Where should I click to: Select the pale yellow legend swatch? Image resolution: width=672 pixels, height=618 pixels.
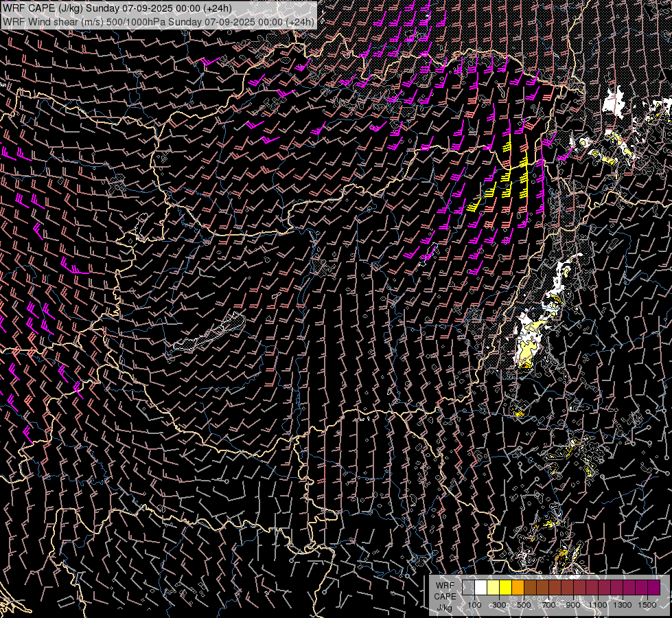pyautogui.click(x=494, y=588)
